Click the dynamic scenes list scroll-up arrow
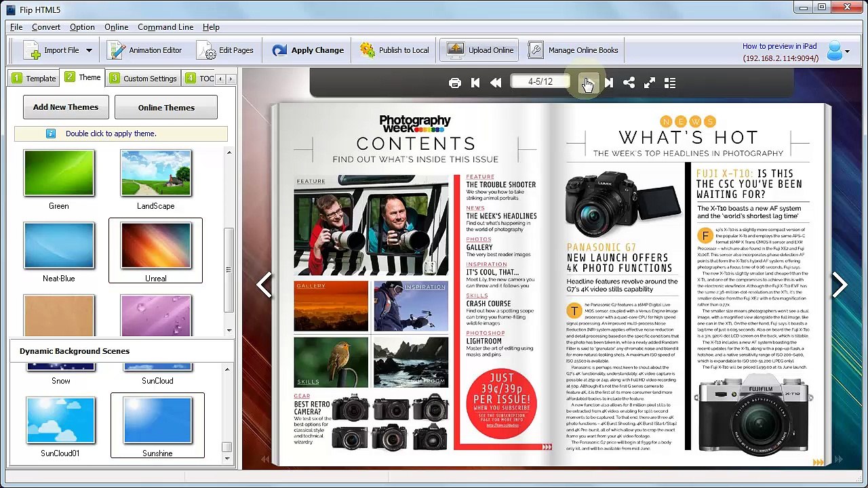The height and width of the screenshot is (488, 868). (x=227, y=369)
